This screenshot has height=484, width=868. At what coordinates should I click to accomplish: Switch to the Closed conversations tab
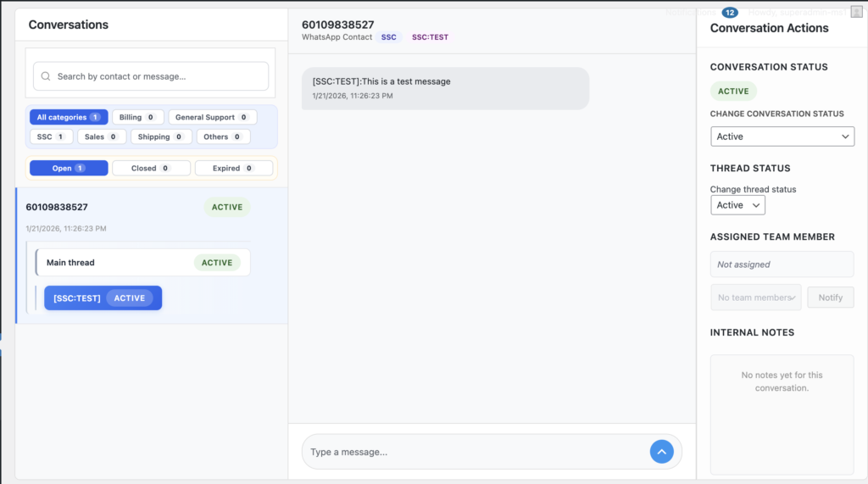click(151, 168)
